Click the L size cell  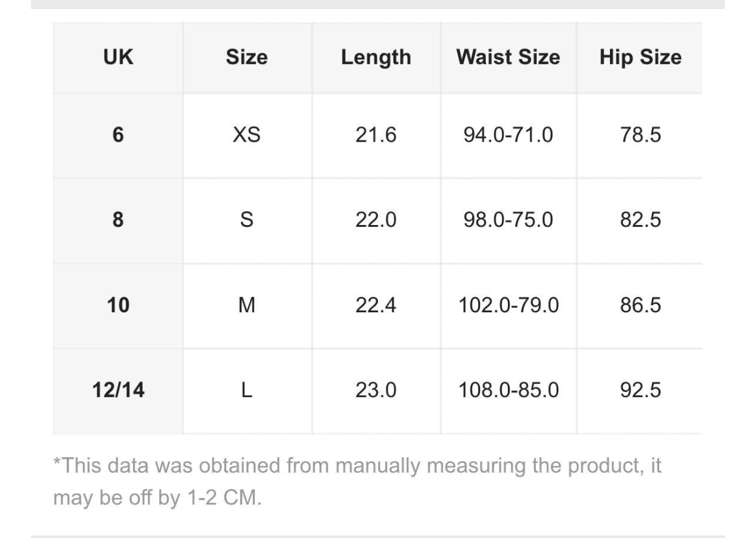click(x=246, y=391)
